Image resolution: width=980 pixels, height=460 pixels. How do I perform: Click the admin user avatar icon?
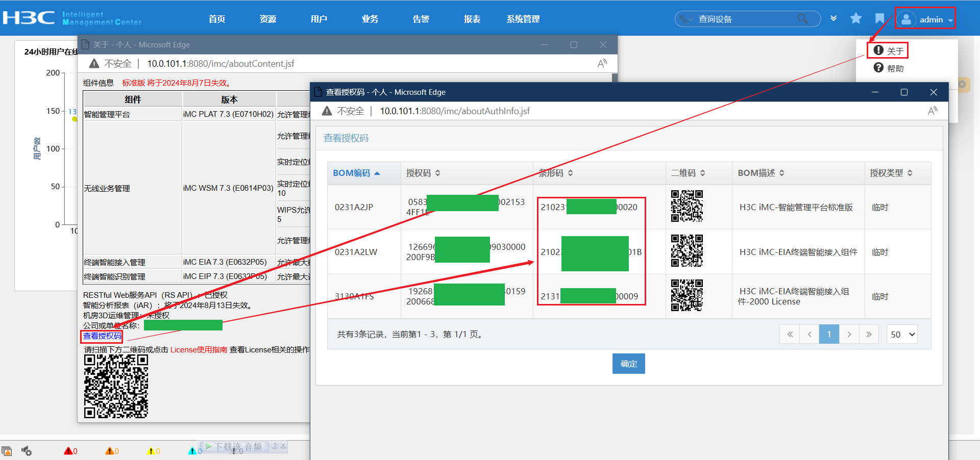906,19
